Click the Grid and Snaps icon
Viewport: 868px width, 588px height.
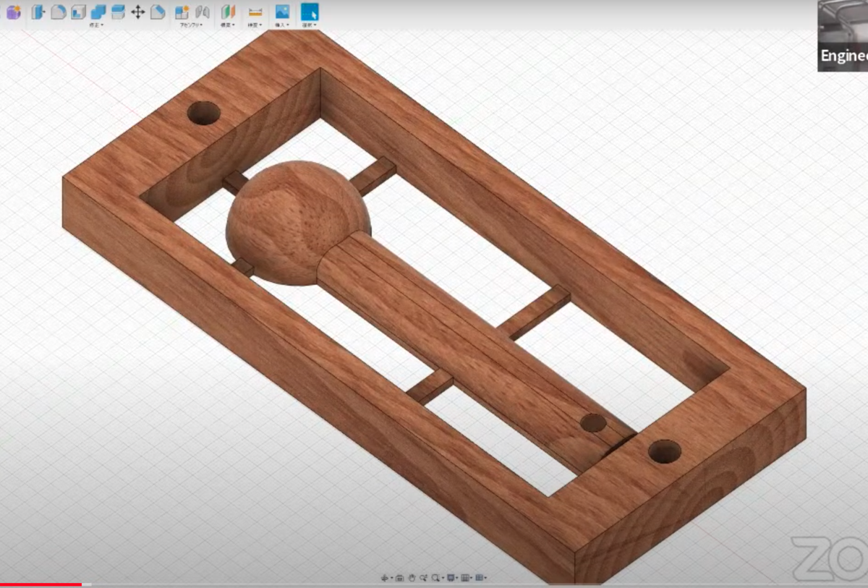[465, 578]
